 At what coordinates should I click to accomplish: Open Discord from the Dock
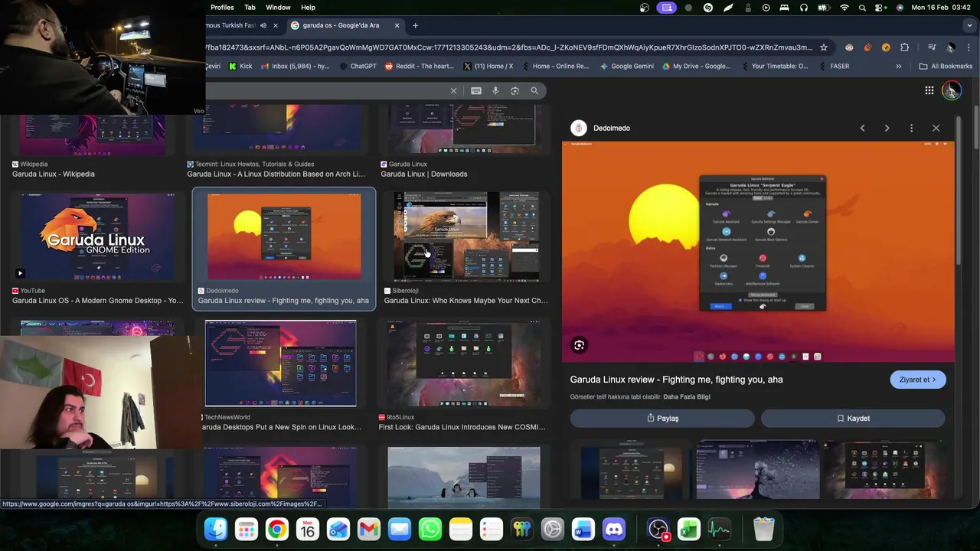(x=614, y=529)
